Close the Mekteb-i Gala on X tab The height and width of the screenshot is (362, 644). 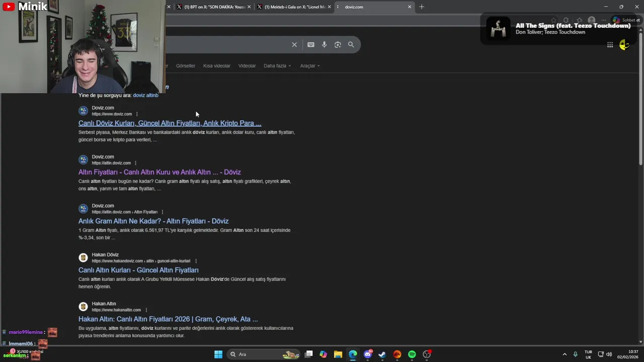coord(330,7)
